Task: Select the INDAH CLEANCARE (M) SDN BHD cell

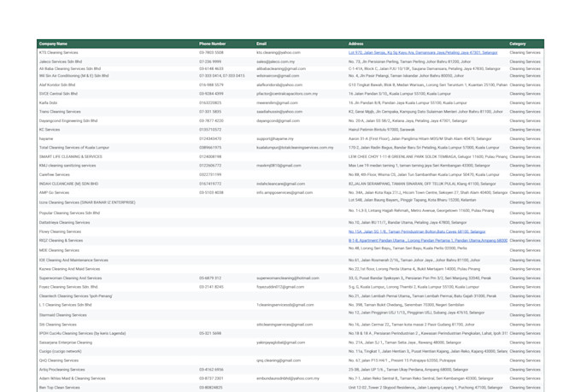Action: click(68, 184)
